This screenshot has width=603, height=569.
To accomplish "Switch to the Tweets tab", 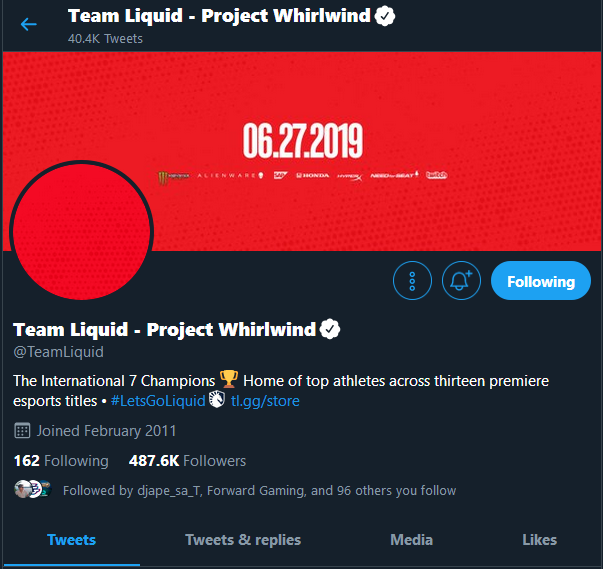I will click(x=72, y=540).
